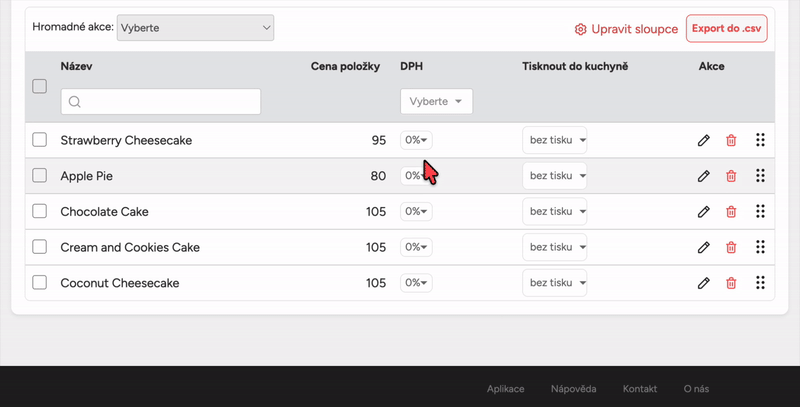The height and width of the screenshot is (407, 800).
Task: Open Nápověda in footer menu
Action: pyautogui.click(x=573, y=388)
